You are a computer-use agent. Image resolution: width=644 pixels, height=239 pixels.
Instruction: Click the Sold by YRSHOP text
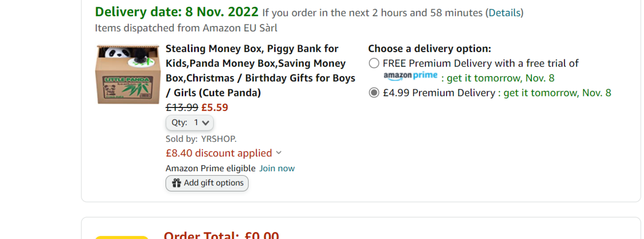[201, 139]
